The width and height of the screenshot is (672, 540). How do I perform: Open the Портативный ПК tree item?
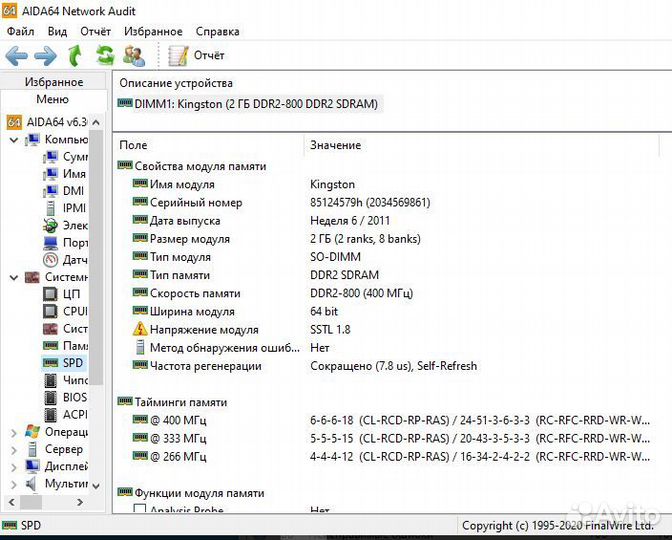tap(66, 243)
